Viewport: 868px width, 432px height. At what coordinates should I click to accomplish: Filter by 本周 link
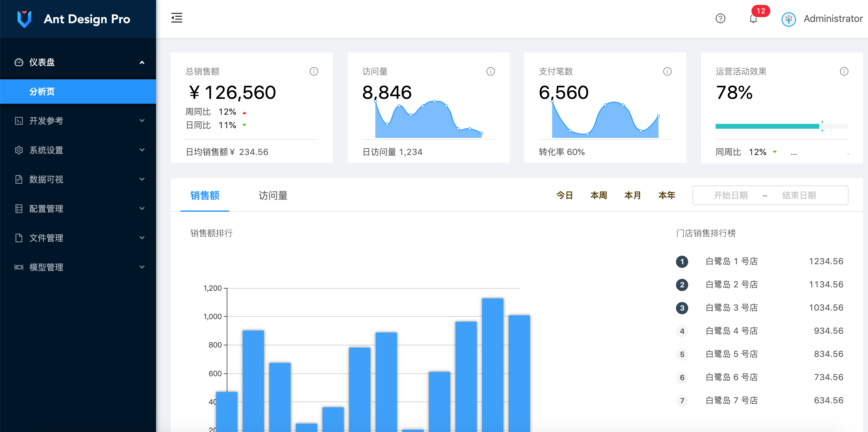point(599,195)
